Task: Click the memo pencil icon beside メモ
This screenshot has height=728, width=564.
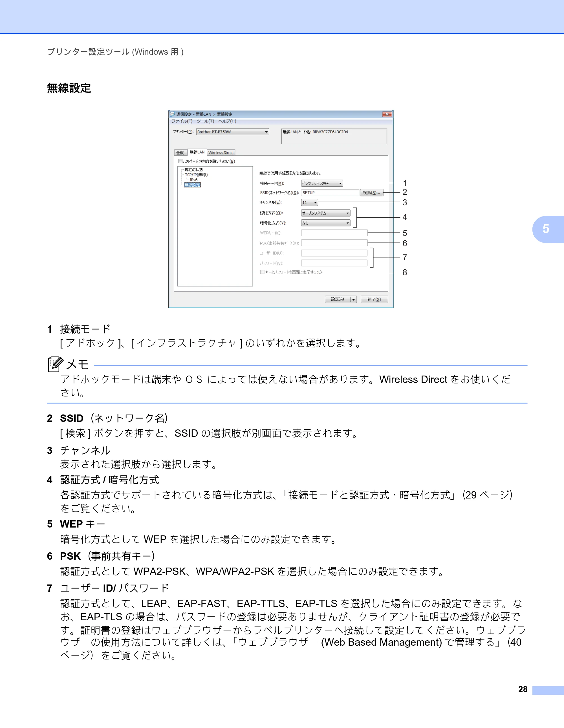Action: click(55, 364)
